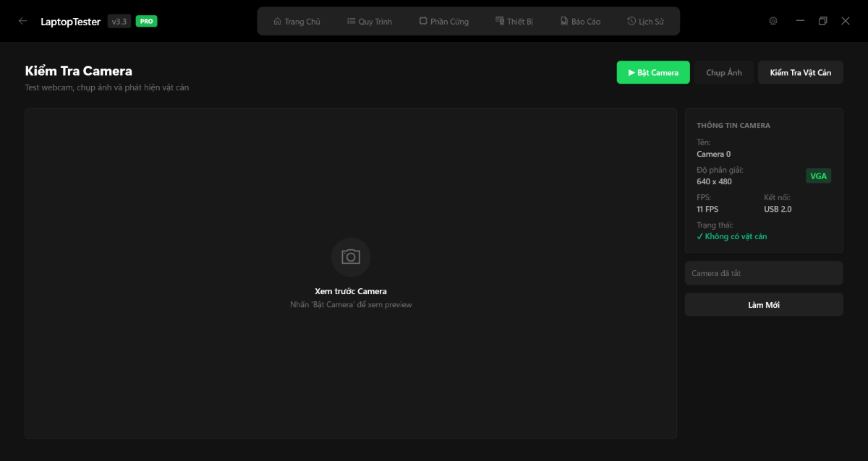Click the VGA resolution badge
The image size is (868, 461).
pyautogui.click(x=818, y=176)
